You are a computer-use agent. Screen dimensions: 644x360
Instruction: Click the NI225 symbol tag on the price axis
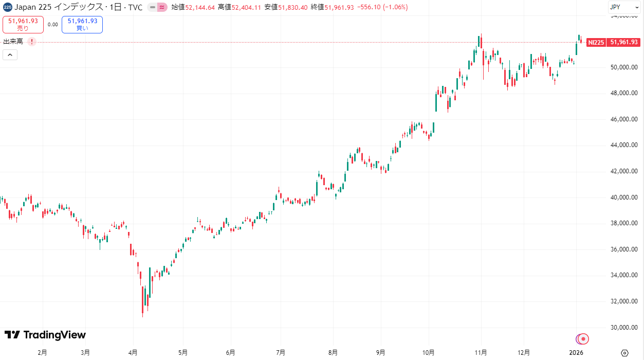pyautogui.click(x=596, y=42)
